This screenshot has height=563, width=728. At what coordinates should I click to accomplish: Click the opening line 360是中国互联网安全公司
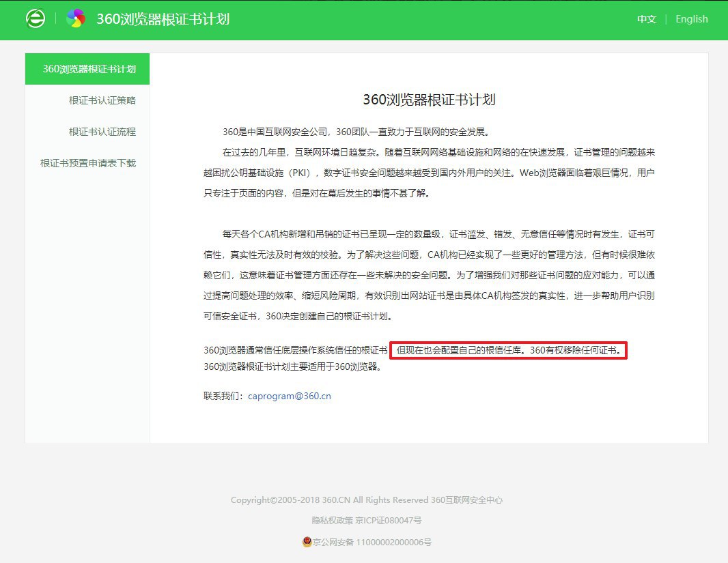[355, 132]
